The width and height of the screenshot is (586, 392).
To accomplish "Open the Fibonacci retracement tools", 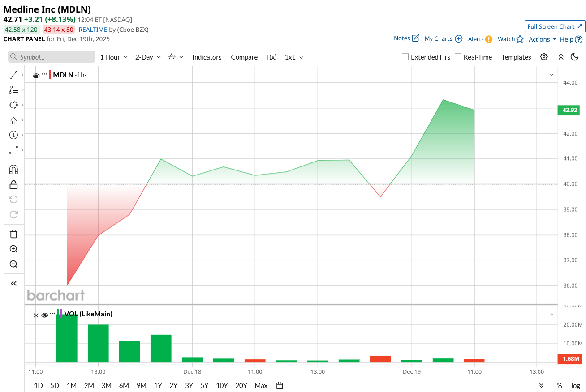I will [x=13, y=89].
